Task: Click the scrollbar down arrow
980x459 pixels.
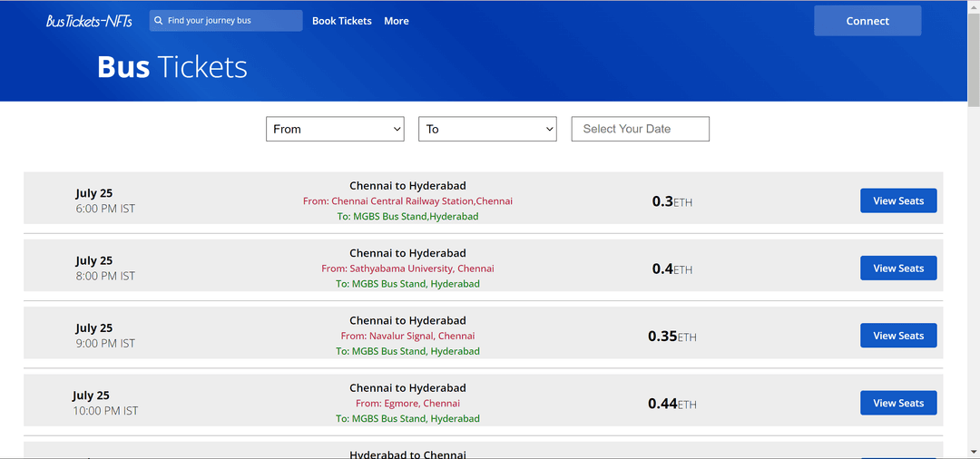Action: point(974,452)
